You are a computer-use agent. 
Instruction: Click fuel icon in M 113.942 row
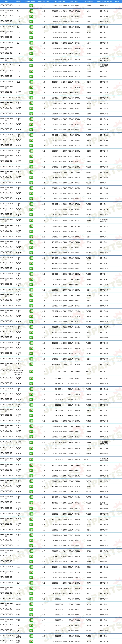click(31, 437)
